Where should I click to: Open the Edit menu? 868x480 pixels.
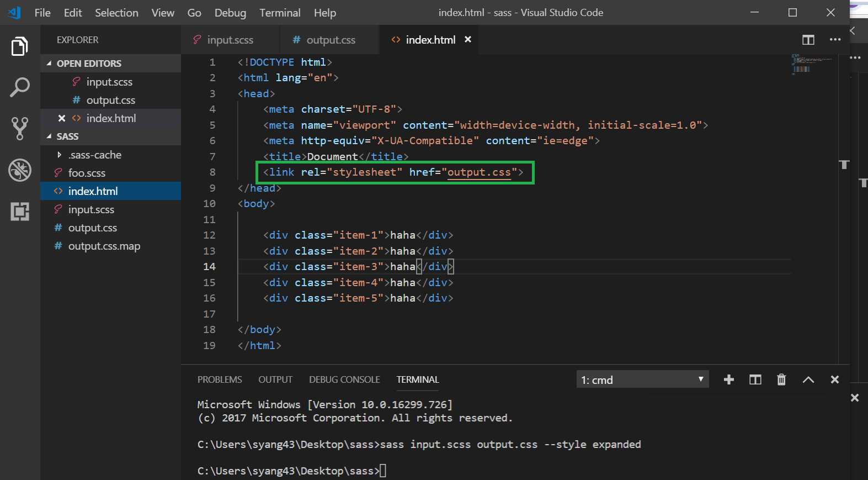[73, 12]
